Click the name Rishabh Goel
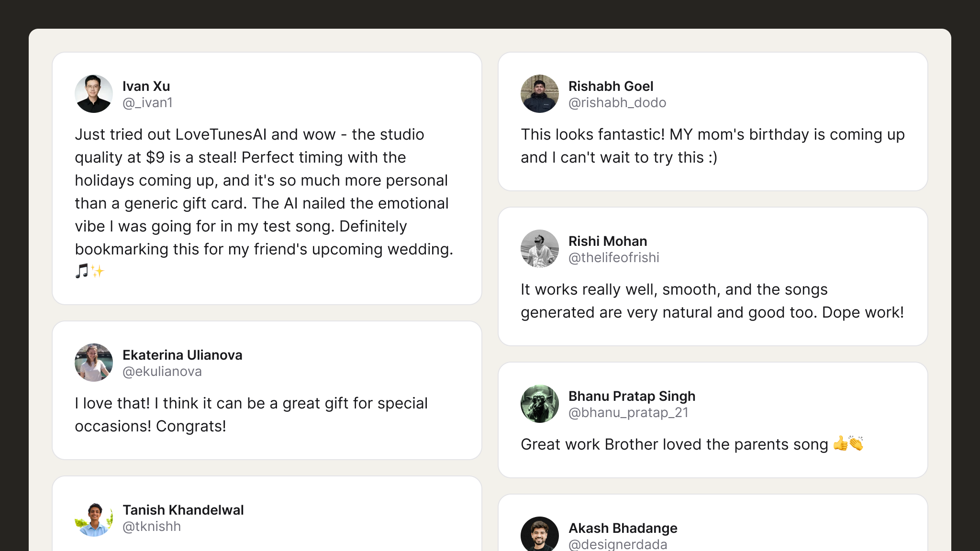Image resolution: width=980 pixels, height=551 pixels. (x=611, y=86)
